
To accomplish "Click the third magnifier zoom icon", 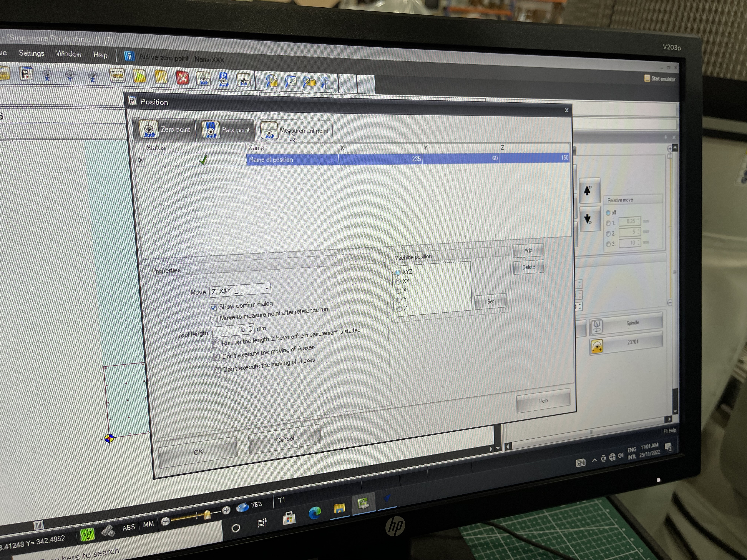I will [x=309, y=82].
